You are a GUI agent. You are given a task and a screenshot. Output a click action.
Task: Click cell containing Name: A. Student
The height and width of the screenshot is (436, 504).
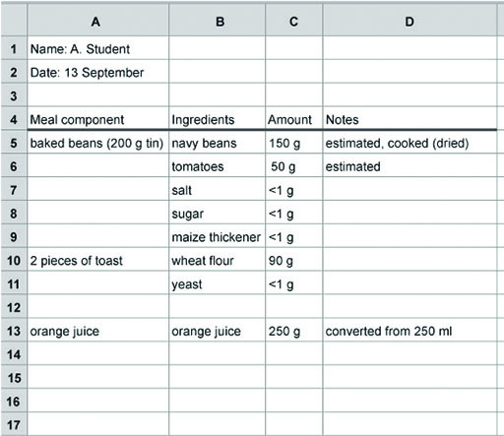[x=98, y=48]
